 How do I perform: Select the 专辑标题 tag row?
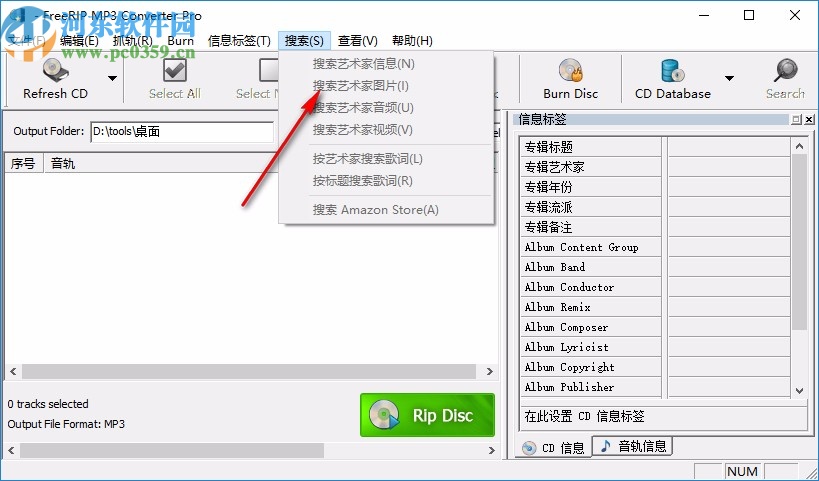tap(591, 147)
